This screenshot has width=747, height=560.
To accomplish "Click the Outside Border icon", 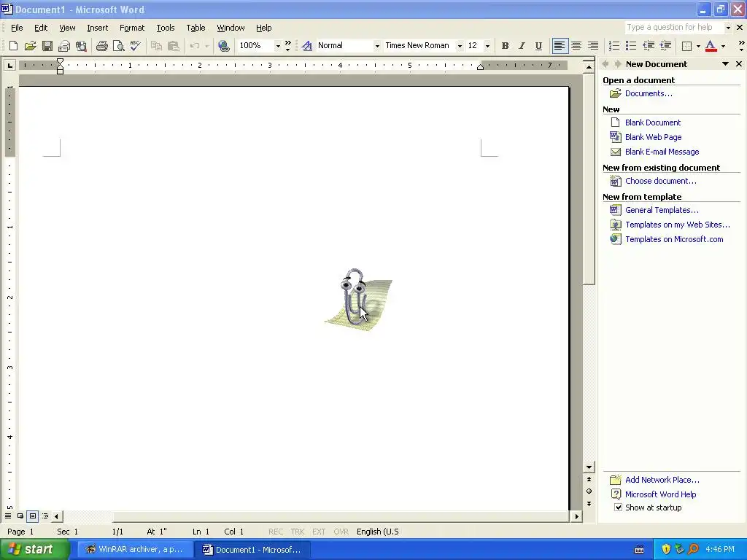I will (x=686, y=46).
